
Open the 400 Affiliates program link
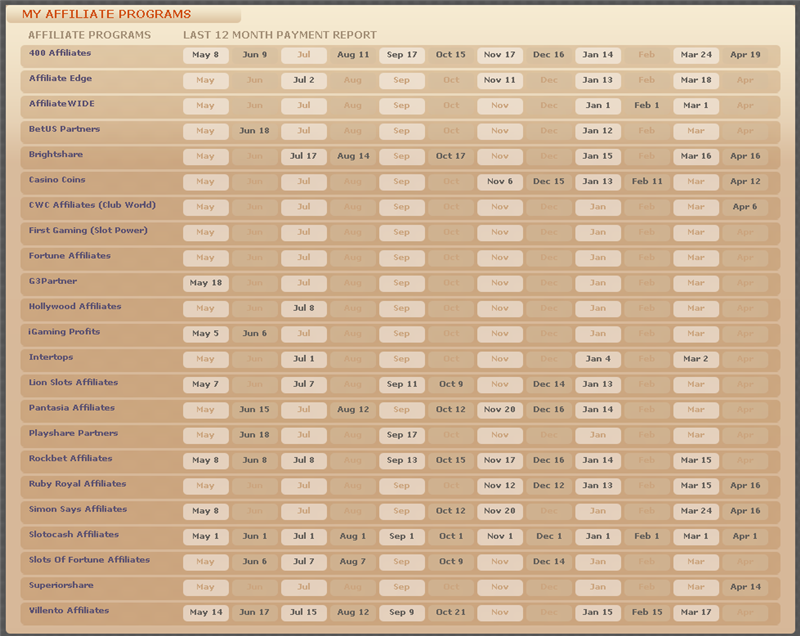click(x=60, y=53)
